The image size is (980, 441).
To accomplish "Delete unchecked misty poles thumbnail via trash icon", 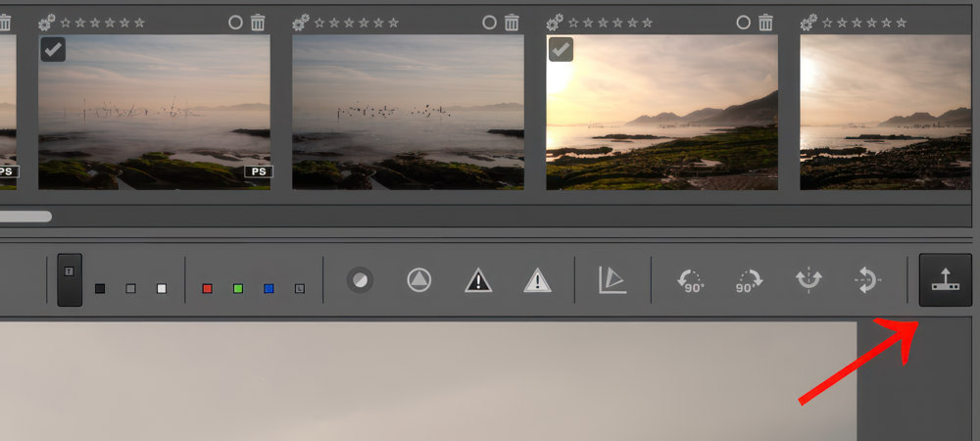I will click(x=512, y=23).
